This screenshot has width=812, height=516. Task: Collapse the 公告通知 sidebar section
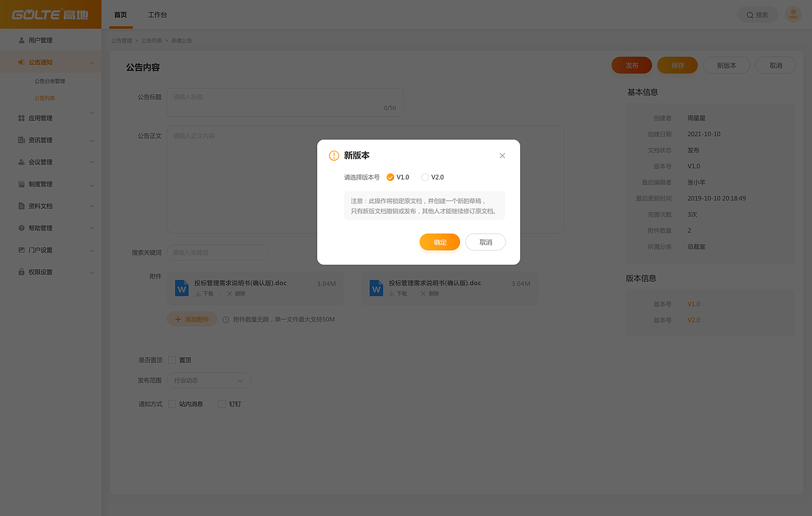point(51,62)
